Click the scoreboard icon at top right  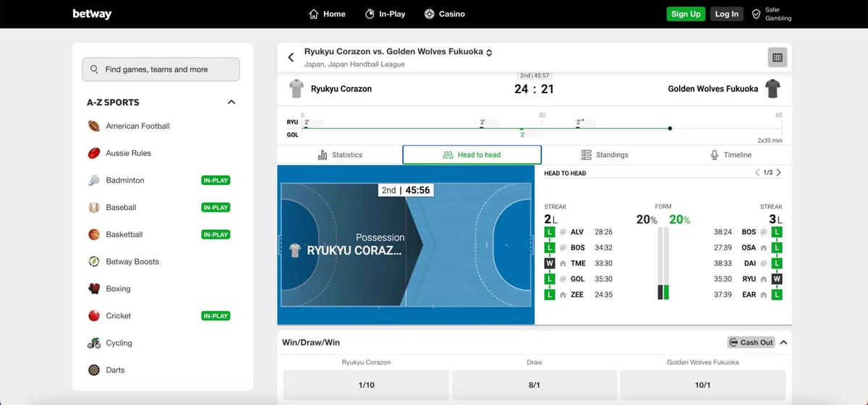[778, 58]
